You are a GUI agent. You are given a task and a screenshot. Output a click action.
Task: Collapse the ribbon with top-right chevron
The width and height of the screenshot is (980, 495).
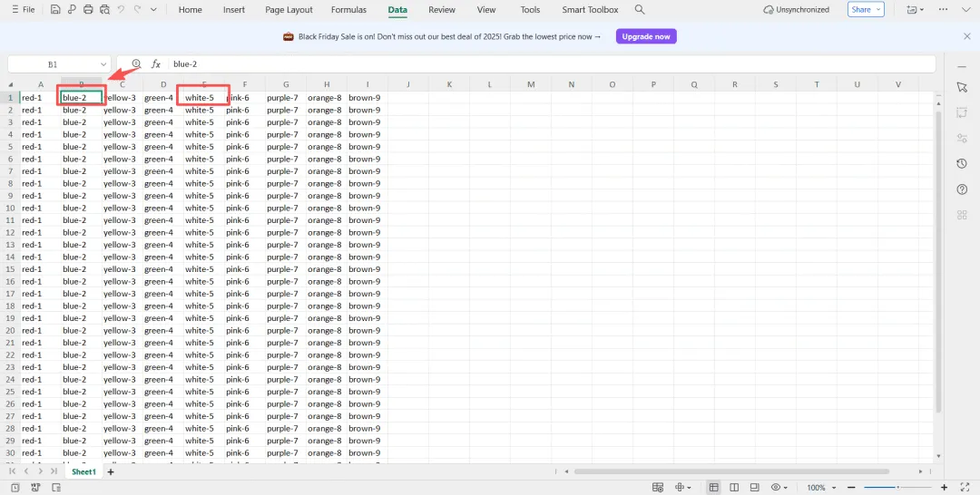point(965,10)
